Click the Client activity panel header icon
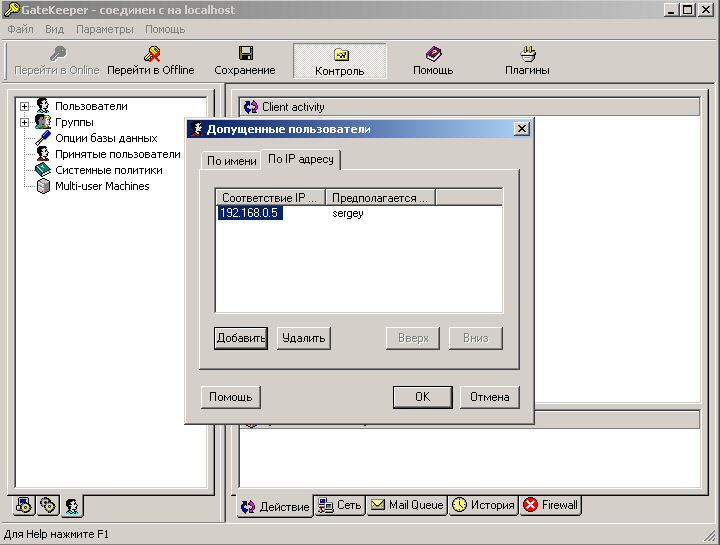The width and height of the screenshot is (720, 545). (x=251, y=107)
